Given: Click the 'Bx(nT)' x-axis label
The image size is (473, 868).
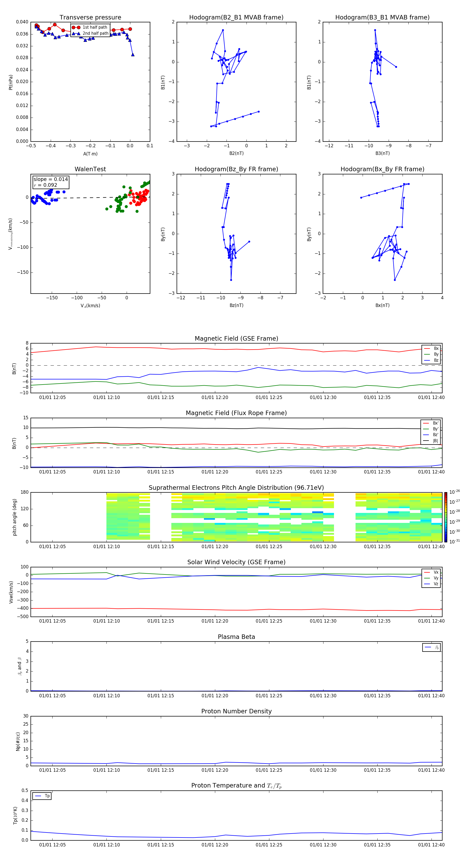Looking at the screenshot, I should tap(382, 305).
